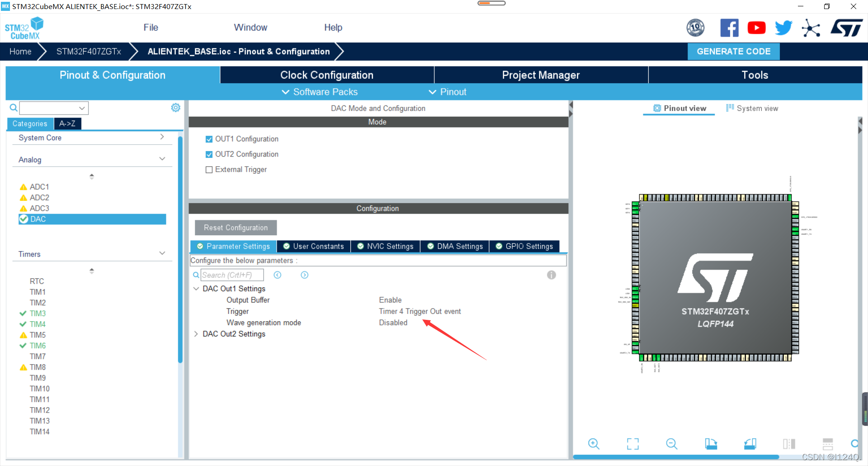This screenshot has width=868, height=466.
Task: Click the Analog list sort arrows
Action: coord(92,176)
